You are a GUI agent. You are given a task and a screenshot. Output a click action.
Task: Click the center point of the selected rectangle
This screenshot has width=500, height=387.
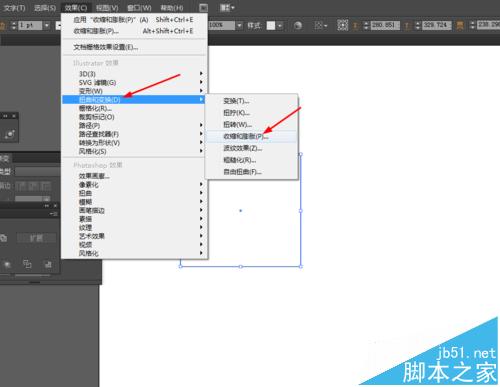click(x=240, y=210)
